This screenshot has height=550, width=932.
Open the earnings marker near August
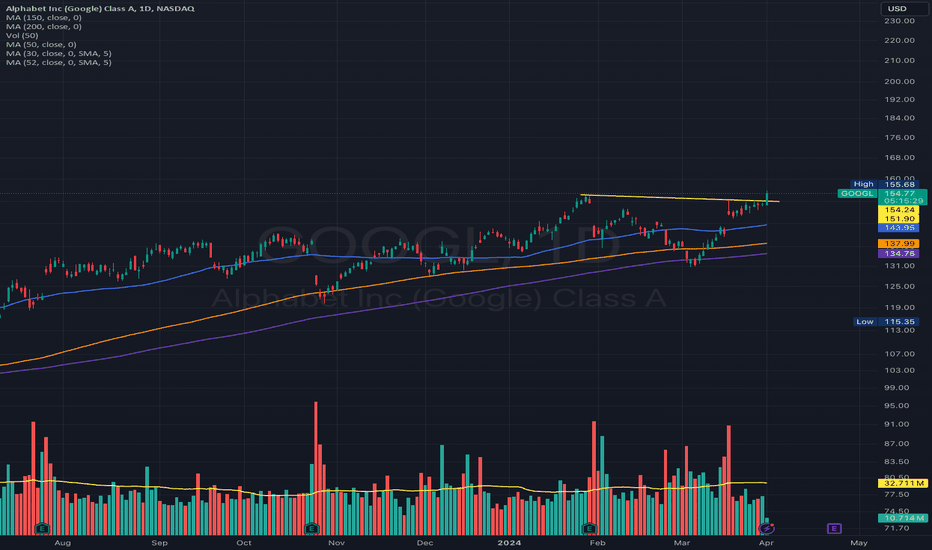pyautogui.click(x=42, y=528)
